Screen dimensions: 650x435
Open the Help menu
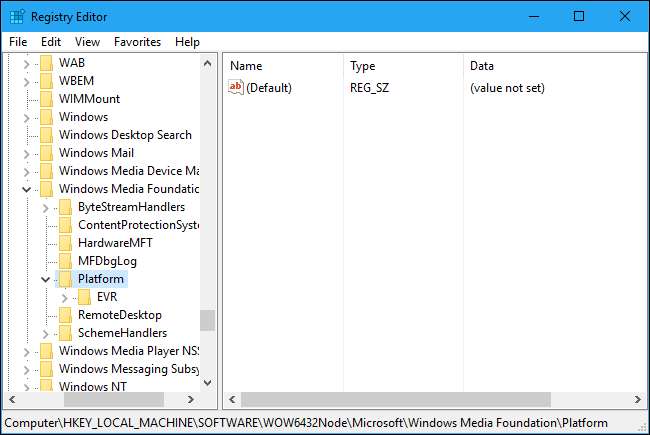click(187, 42)
